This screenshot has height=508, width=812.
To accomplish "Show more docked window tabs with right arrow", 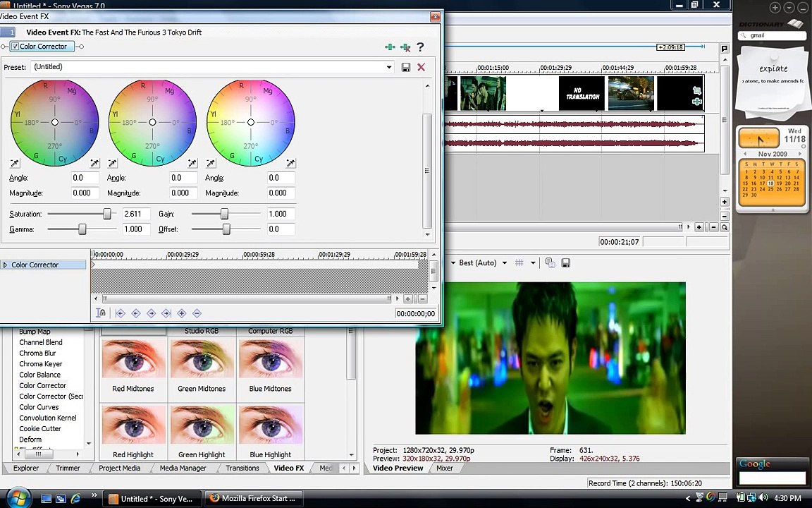I will (355, 468).
